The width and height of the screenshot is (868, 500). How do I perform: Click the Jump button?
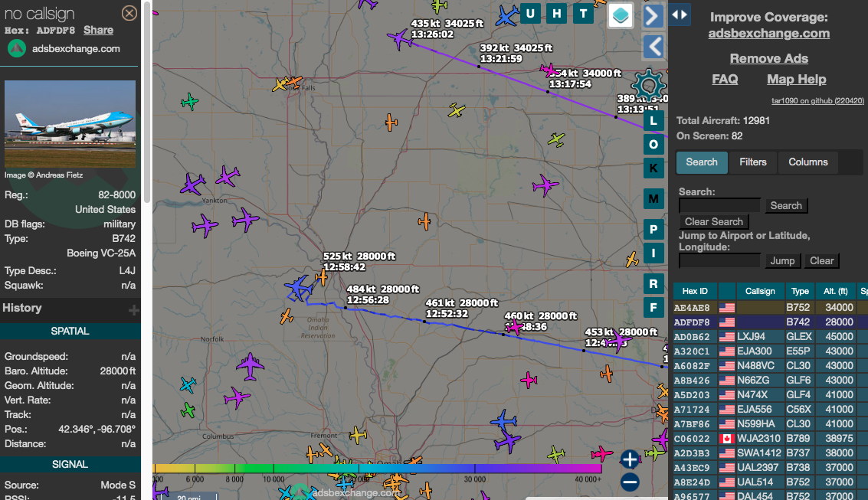[x=782, y=260]
